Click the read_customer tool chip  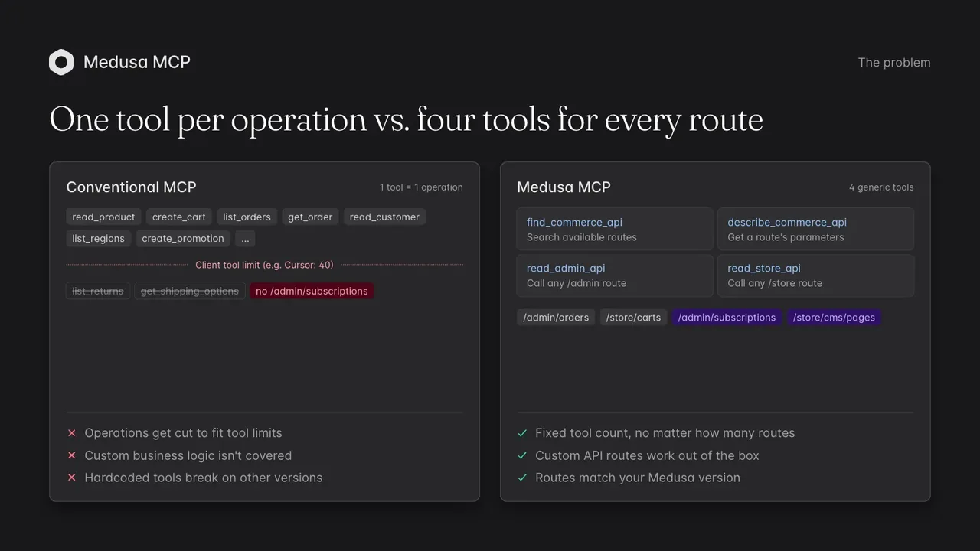pos(384,217)
